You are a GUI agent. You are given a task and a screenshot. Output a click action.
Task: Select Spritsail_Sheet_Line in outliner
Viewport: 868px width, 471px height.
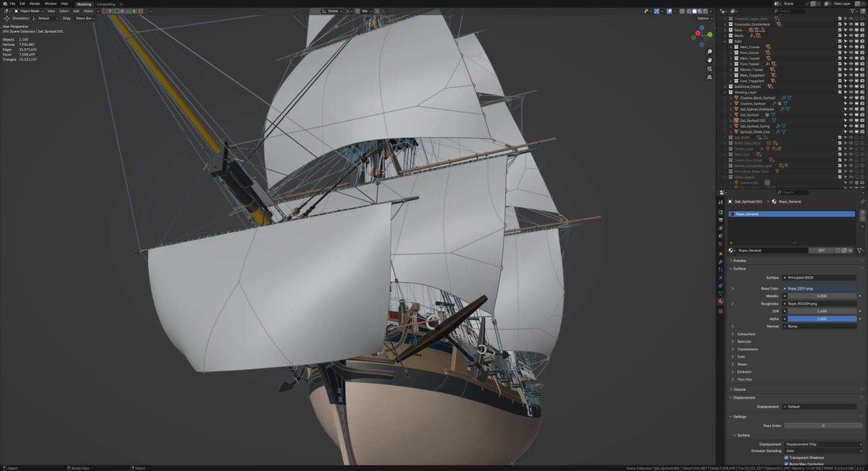(x=755, y=131)
